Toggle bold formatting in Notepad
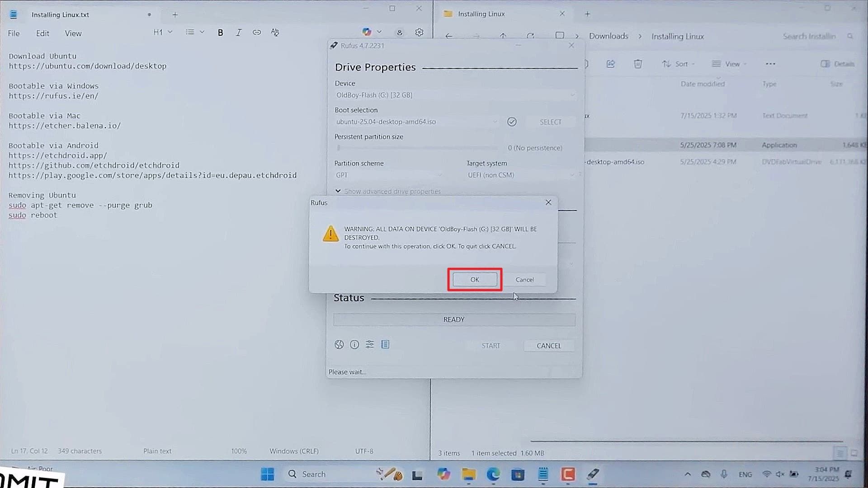 (x=220, y=33)
